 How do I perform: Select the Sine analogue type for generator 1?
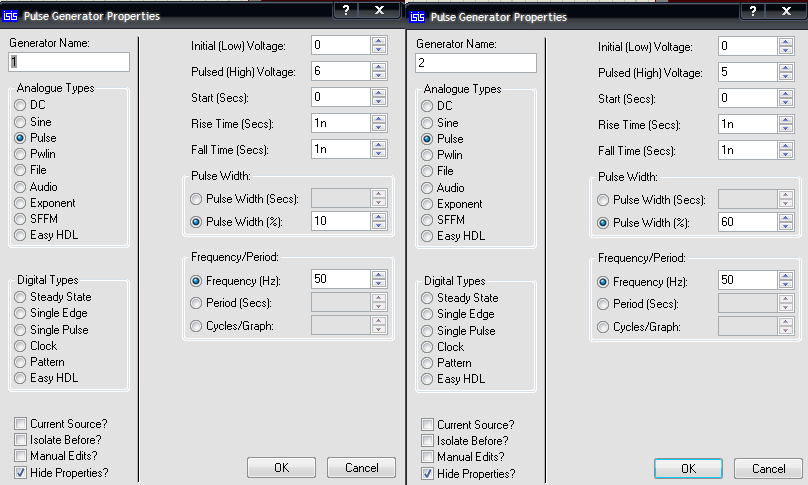click(x=21, y=121)
